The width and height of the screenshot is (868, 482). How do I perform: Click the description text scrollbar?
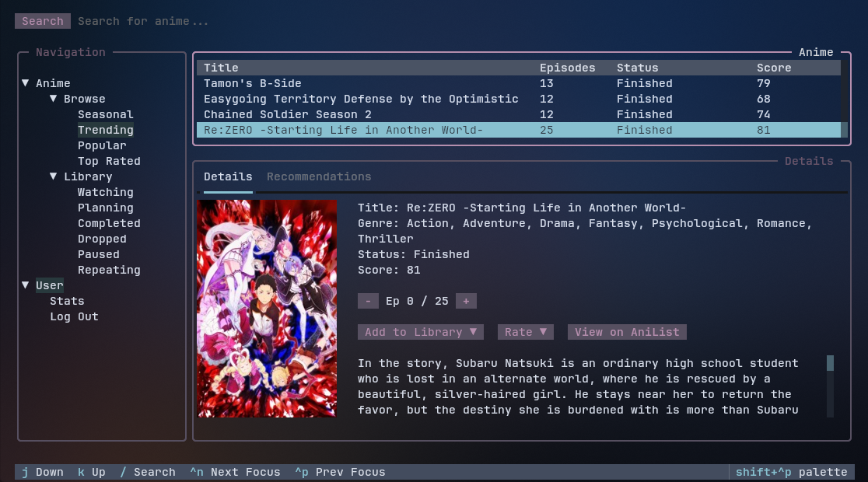[x=830, y=386]
